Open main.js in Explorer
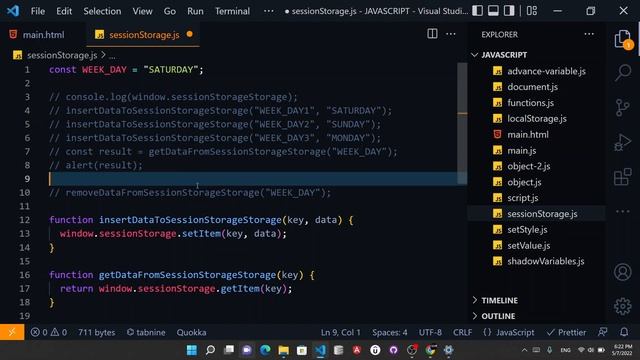640x360 pixels. click(x=522, y=151)
